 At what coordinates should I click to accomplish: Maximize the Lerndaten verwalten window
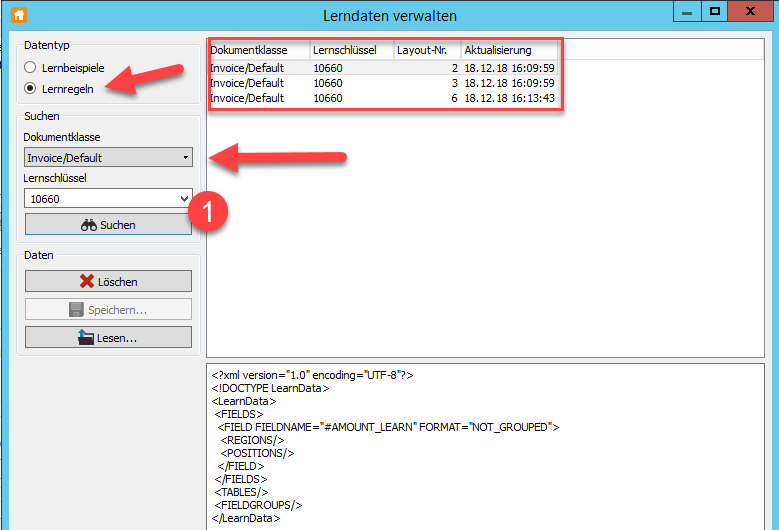714,11
